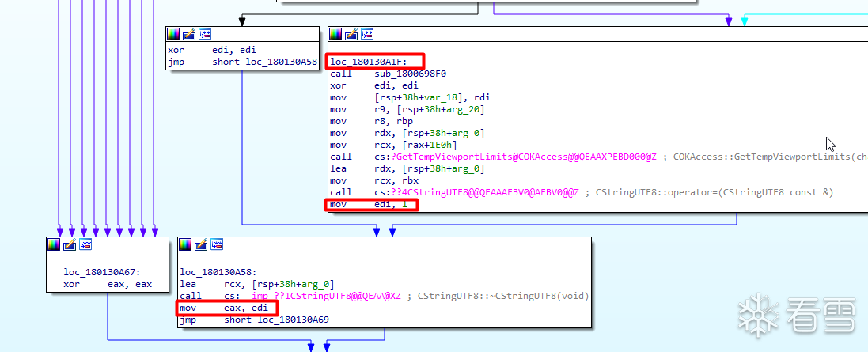
Task: Click the group-nodes icon on loc_180130A58 node
Action: coord(217,244)
